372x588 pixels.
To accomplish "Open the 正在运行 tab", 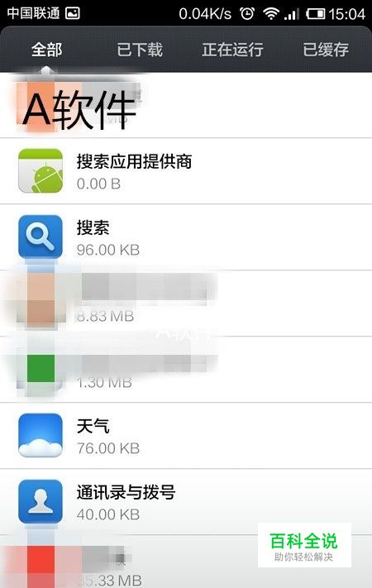I will pyautogui.click(x=232, y=50).
